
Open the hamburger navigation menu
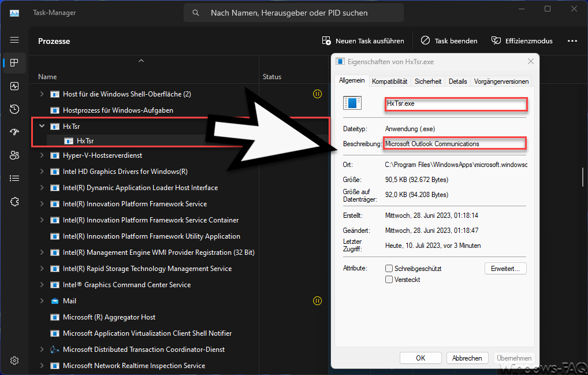tap(14, 40)
